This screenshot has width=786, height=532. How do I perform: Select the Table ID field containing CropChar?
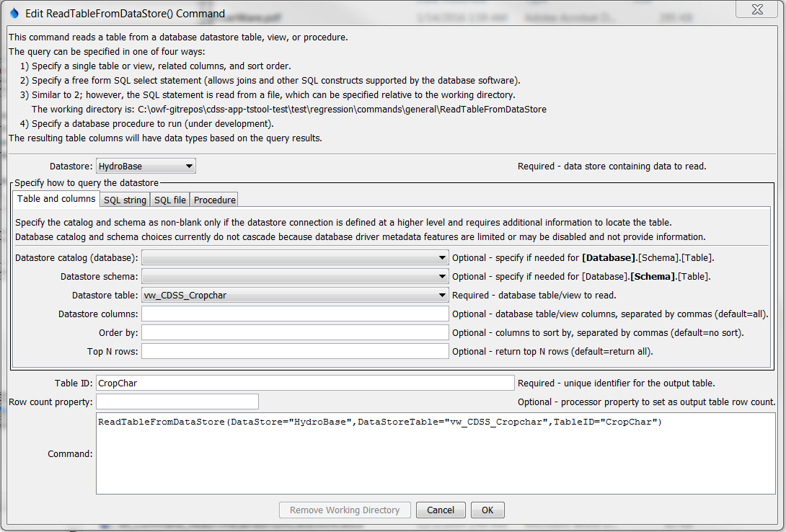[x=303, y=383]
